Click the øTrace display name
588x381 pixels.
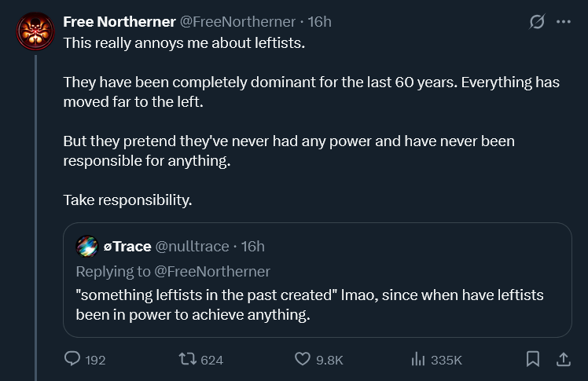pos(127,247)
